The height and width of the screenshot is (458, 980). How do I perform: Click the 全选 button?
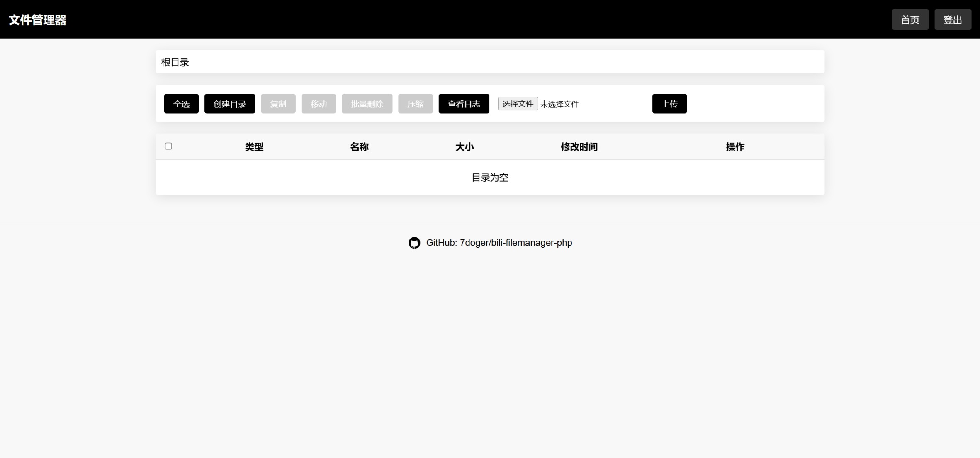(181, 104)
